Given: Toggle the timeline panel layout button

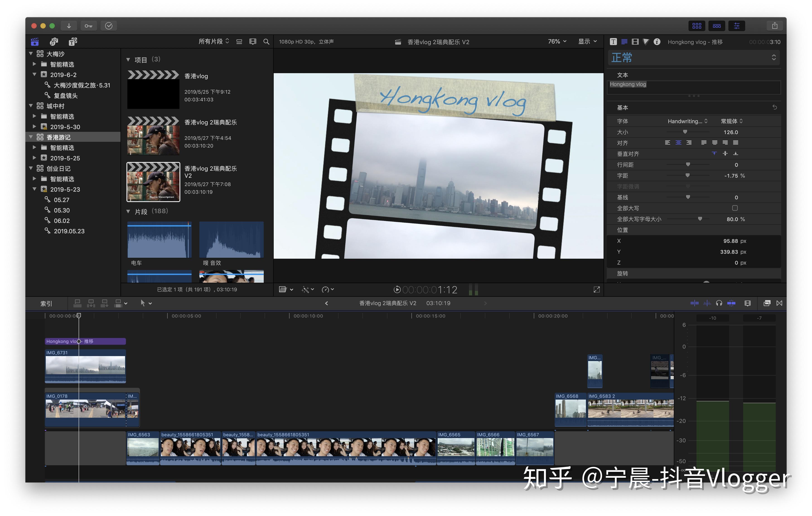Looking at the screenshot, I should tap(717, 26).
